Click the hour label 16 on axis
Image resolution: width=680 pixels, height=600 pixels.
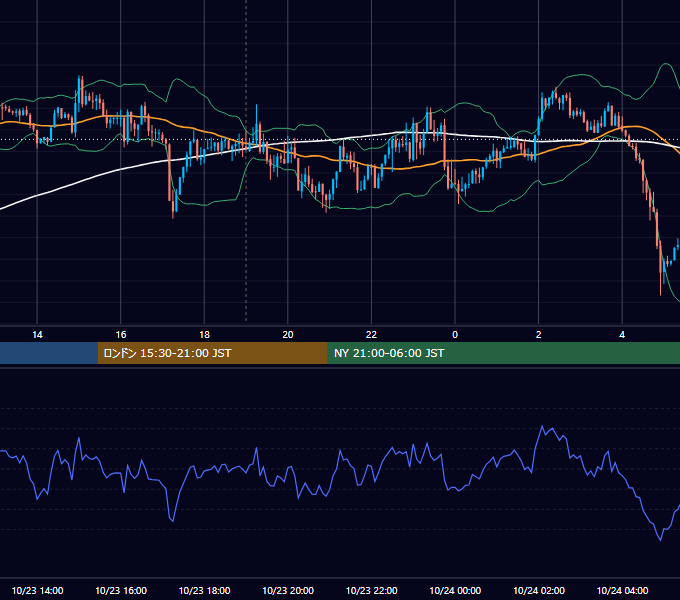[x=121, y=335]
